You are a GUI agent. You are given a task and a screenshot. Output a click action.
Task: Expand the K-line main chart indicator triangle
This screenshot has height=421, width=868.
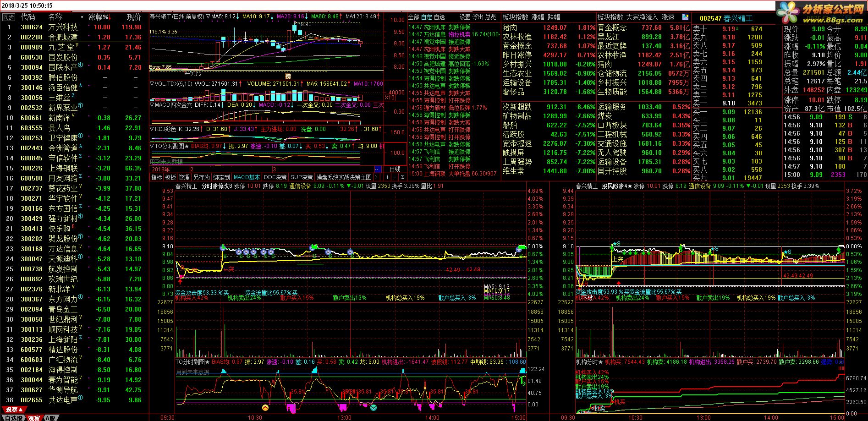(208, 16)
